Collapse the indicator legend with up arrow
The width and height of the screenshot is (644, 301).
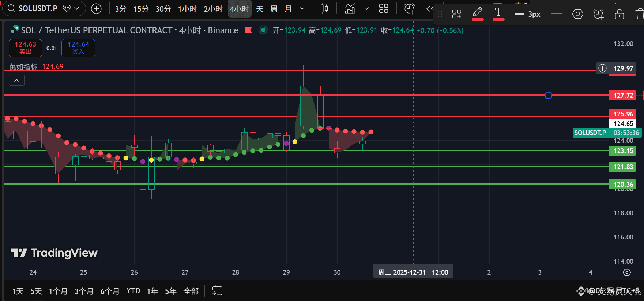coord(16,80)
